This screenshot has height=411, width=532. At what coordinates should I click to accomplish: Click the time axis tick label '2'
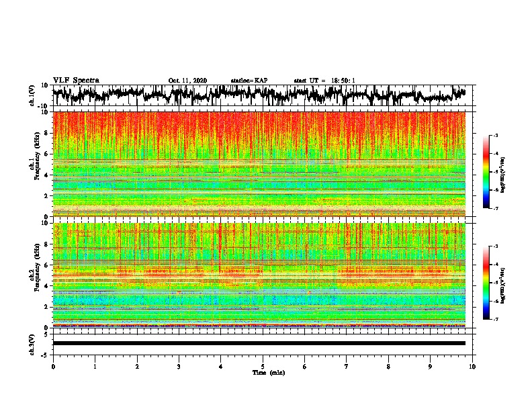(x=137, y=367)
